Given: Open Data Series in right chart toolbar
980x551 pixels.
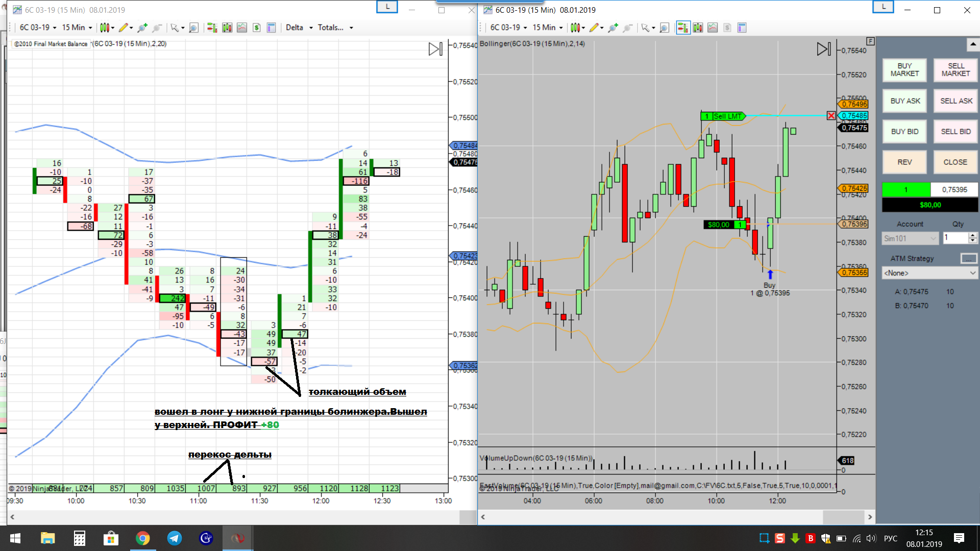Looking at the screenshot, I should click(x=698, y=28).
